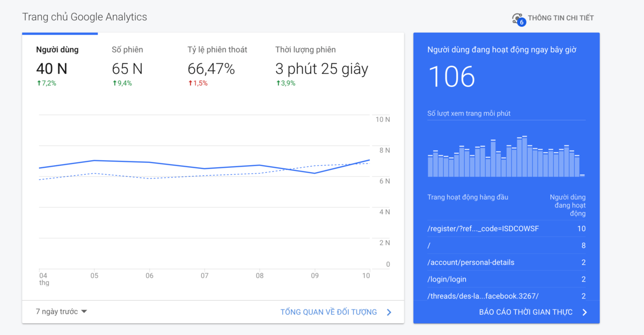The height and width of the screenshot is (335, 644).
Task: Click the 106 active users count
Action: tap(452, 77)
